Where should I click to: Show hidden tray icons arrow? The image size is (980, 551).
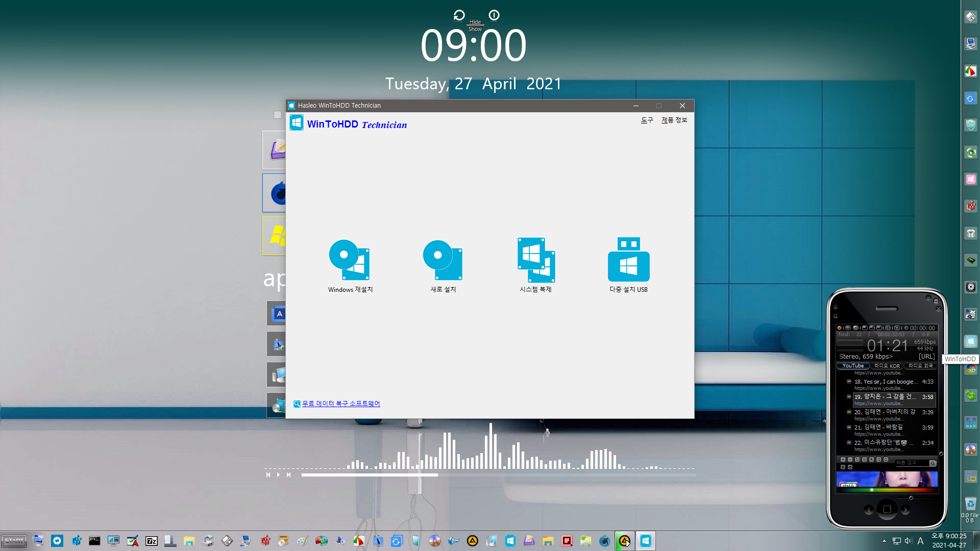[884, 541]
